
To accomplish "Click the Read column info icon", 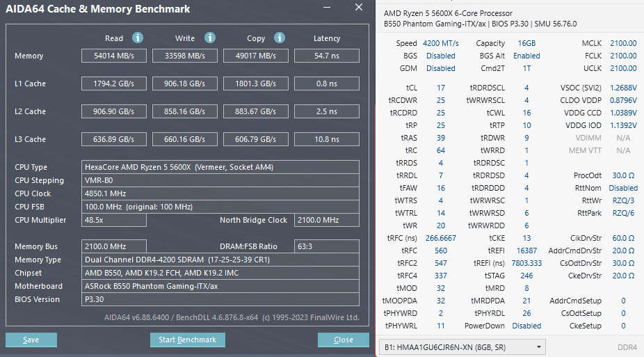I will pyautogui.click(x=138, y=38).
